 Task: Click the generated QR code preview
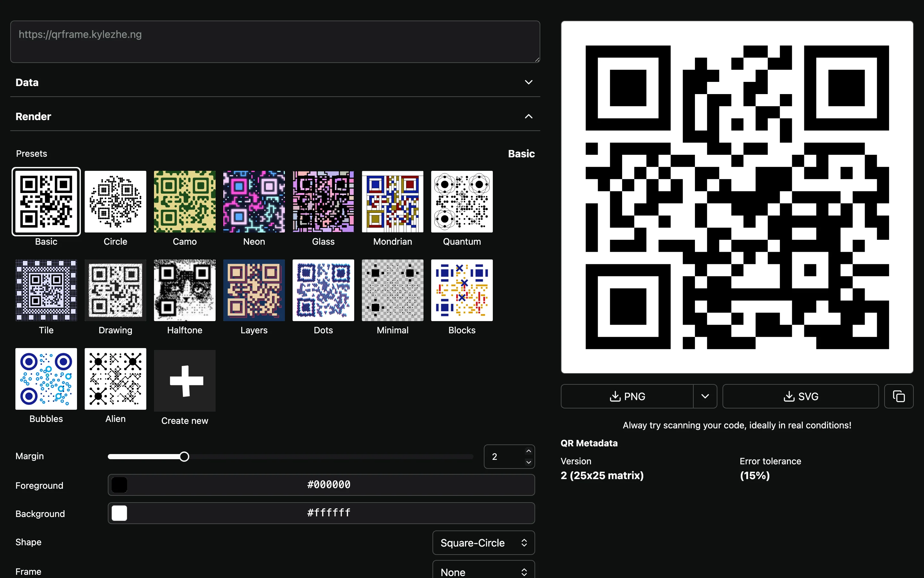[737, 197]
